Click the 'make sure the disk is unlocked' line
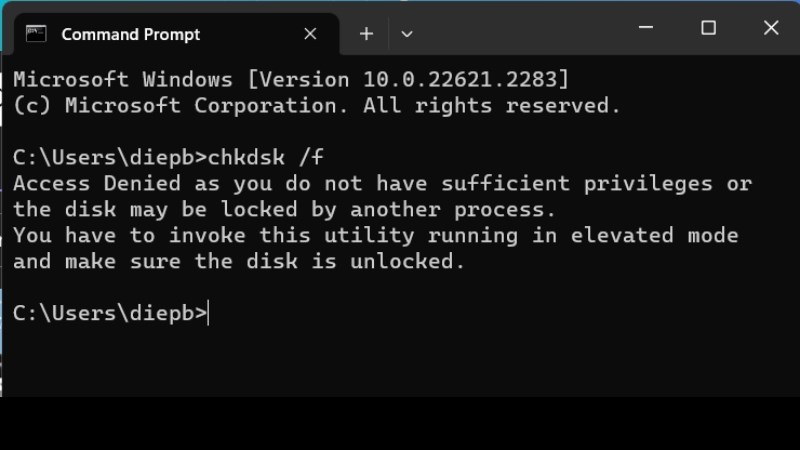This screenshot has width=800, height=450. point(239,262)
